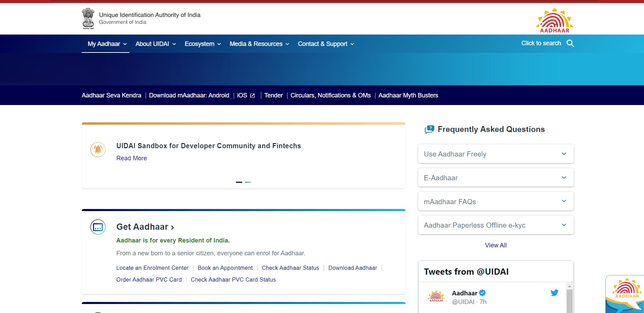Click the UIDAI Sandbox announcement title
The height and width of the screenshot is (313, 644).
[208, 146]
